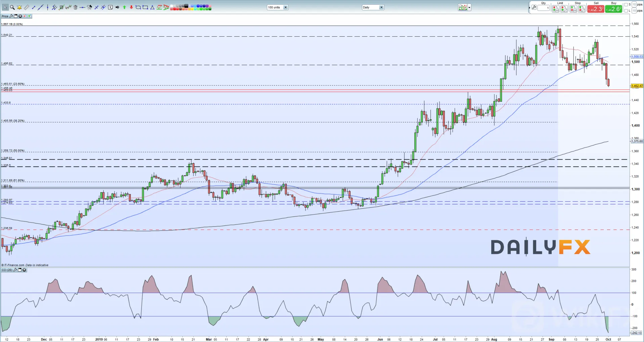Open the 100 units dropdown
The height and width of the screenshot is (342, 644).
(277, 7)
